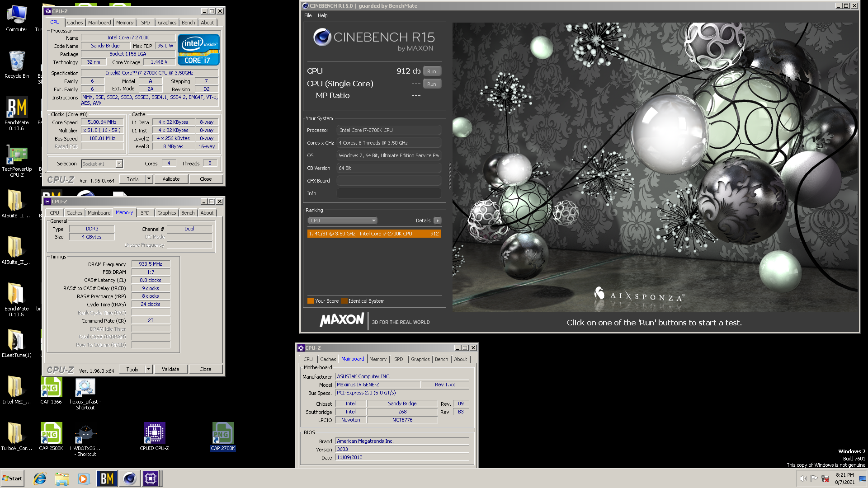Select Memory tab in Mainboard CPU-Z window
Image resolution: width=868 pixels, height=488 pixels.
tap(378, 359)
